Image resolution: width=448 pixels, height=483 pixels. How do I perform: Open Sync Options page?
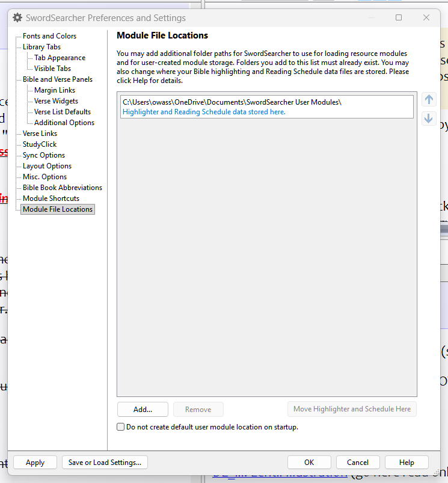(44, 155)
